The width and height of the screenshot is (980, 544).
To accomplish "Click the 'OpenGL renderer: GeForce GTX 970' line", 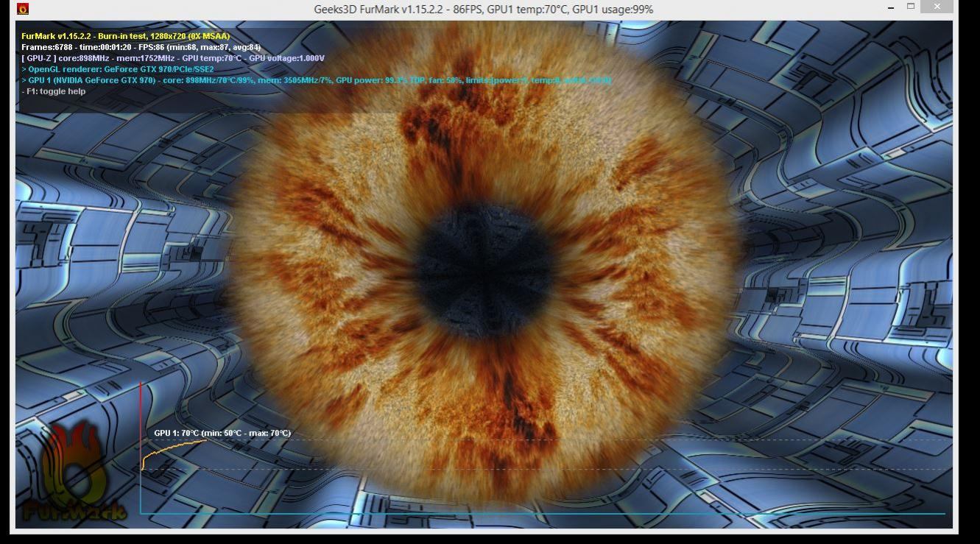I will click(118, 69).
